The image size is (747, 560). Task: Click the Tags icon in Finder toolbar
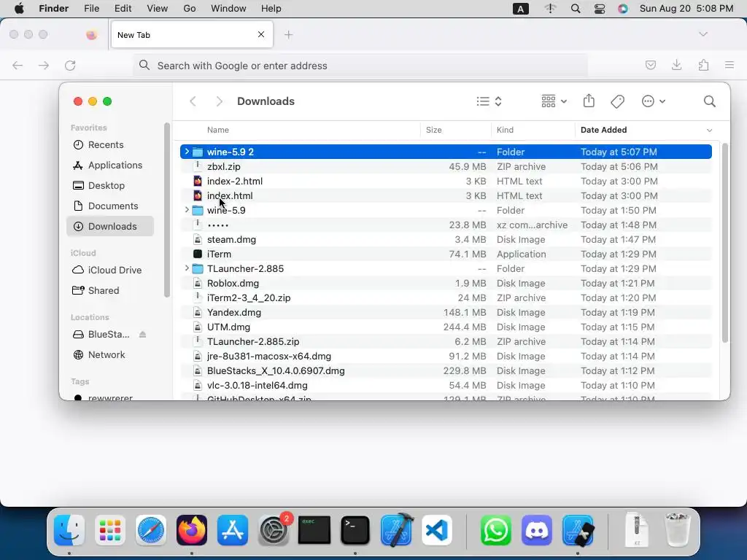pyautogui.click(x=617, y=101)
